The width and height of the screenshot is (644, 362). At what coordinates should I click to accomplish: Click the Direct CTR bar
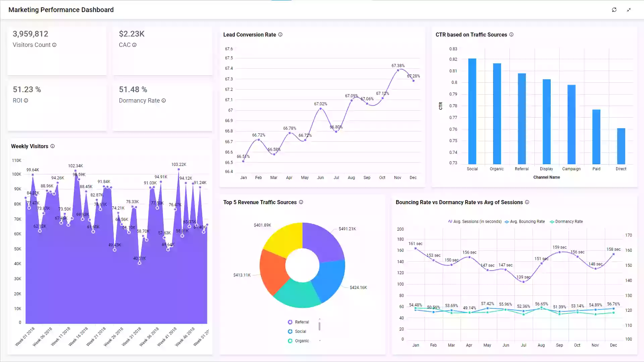[621, 146]
